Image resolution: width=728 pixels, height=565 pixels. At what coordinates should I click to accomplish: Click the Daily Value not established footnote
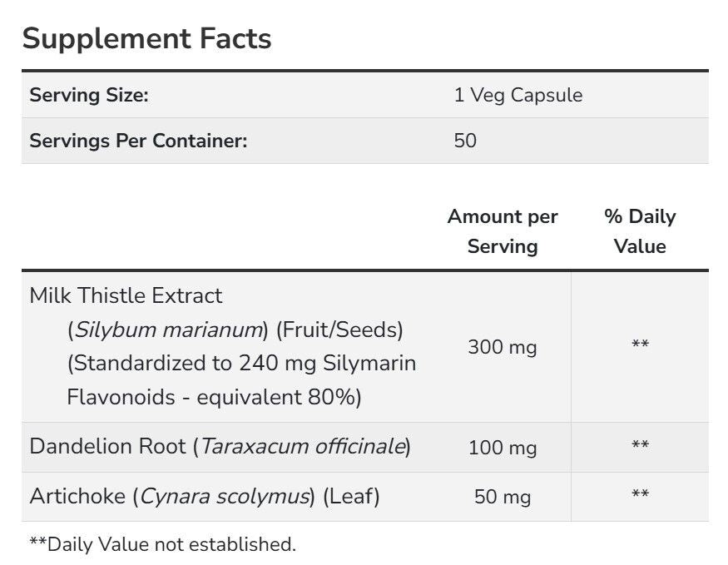[x=162, y=544]
